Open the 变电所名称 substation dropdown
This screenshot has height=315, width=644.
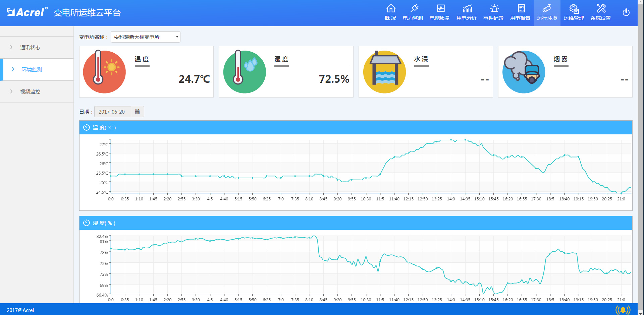(146, 37)
